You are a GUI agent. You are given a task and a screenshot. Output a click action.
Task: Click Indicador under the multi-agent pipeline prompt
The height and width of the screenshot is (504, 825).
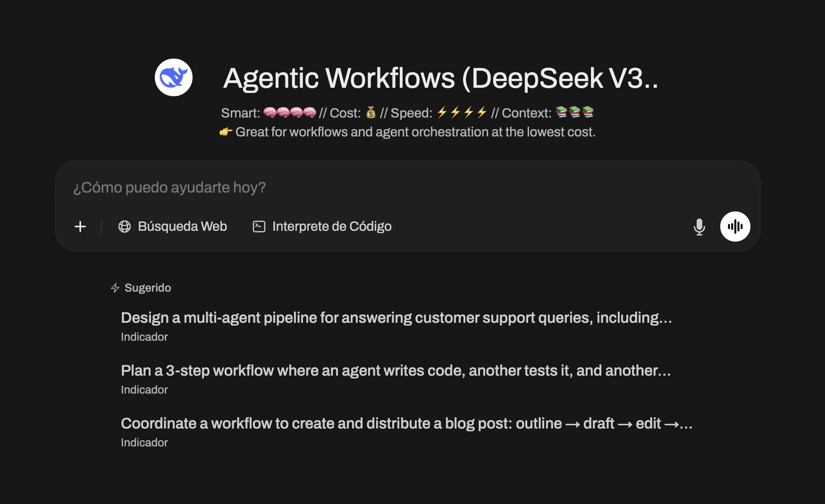pos(144,337)
